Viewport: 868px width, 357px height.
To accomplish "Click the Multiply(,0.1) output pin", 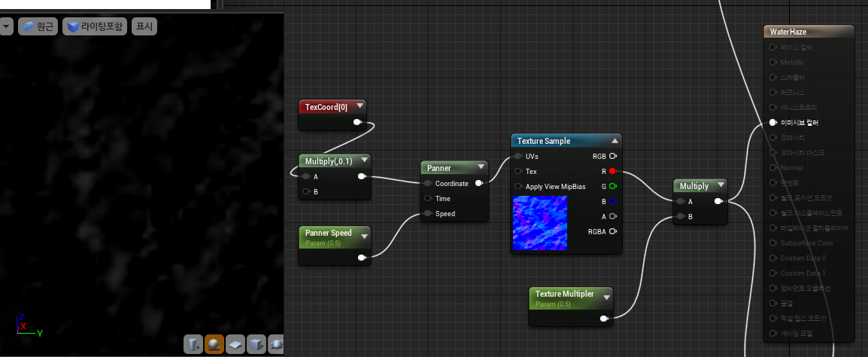I will click(x=362, y=176).
